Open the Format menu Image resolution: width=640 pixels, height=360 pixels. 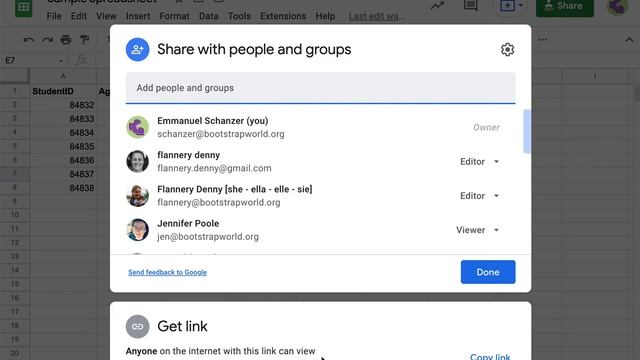[x=174, y=16]
